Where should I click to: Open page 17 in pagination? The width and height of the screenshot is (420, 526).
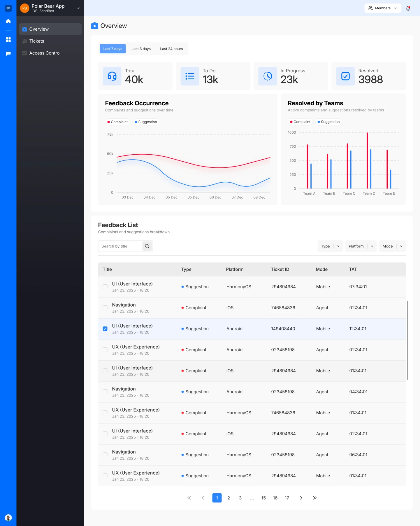point(287,498)
